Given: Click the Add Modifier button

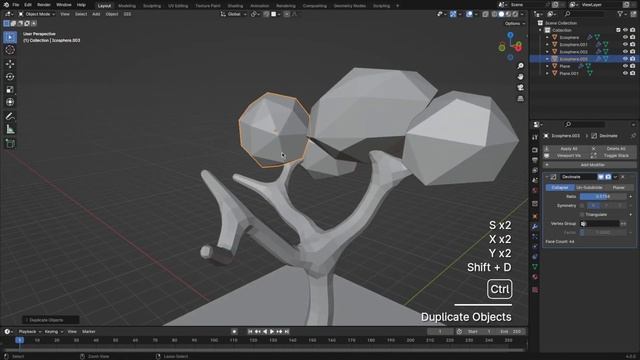Looking at the screenshot, I should 589,165.
